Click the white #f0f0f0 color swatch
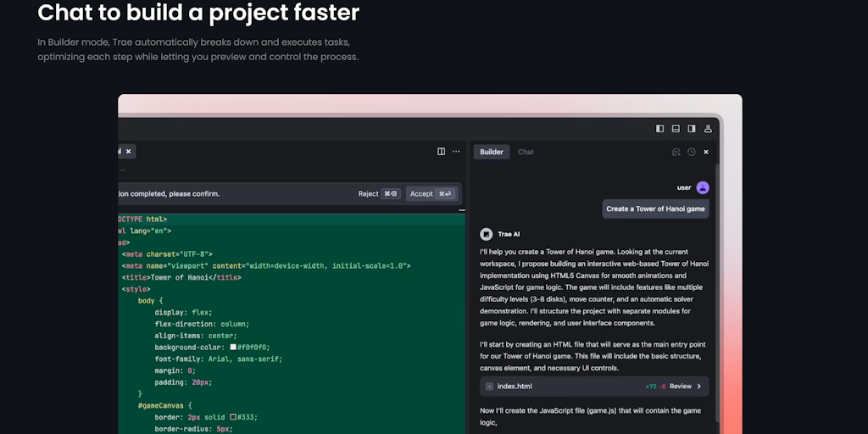The image size is (868, 434). [x=232, y=348]
